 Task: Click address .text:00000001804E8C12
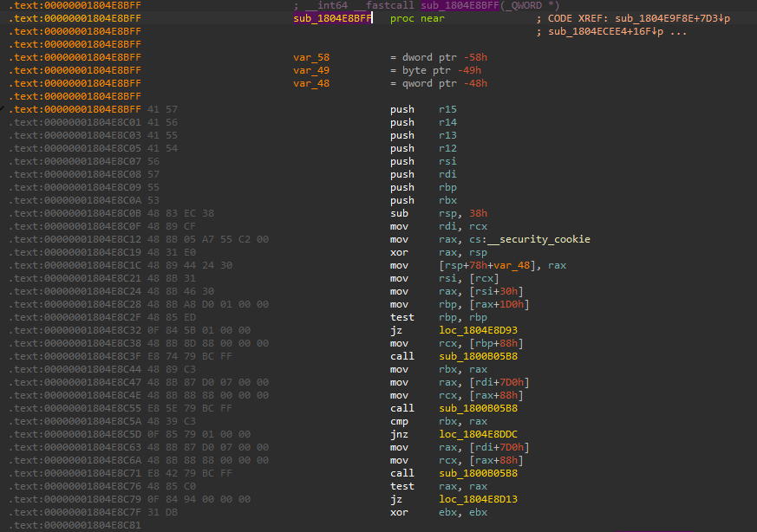[x=75, y=239]
